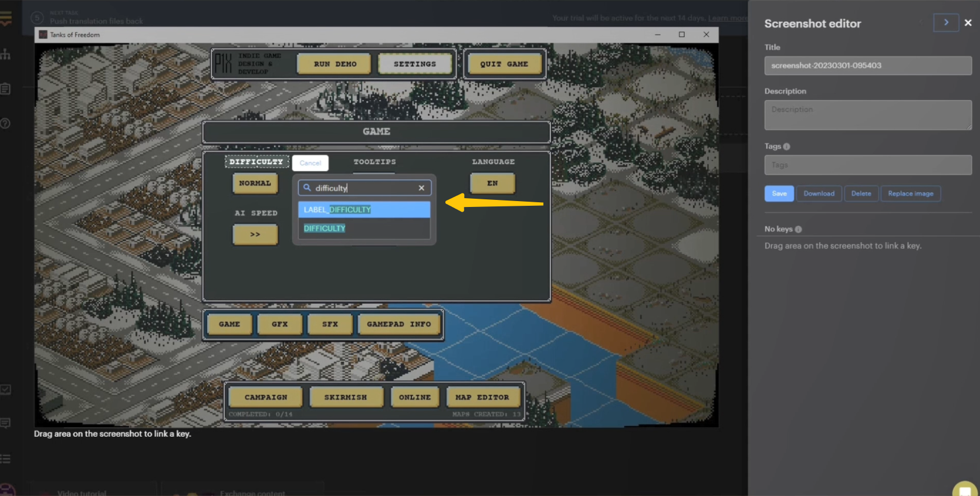980x496 pixels.
Task: Open the clipboard tasks sidebar icon
Action: tap(5, 89)
